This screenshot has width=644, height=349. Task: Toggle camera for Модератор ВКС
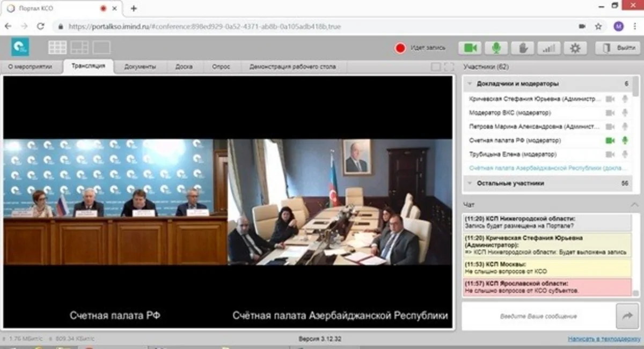(x=610, y=113)
